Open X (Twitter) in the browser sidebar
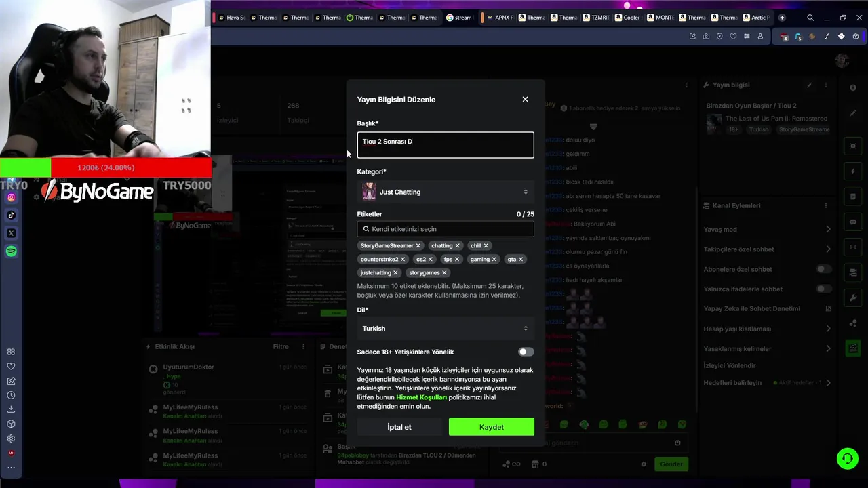The width and height of the screenshot is (868, 488). [x=11, y=233]
